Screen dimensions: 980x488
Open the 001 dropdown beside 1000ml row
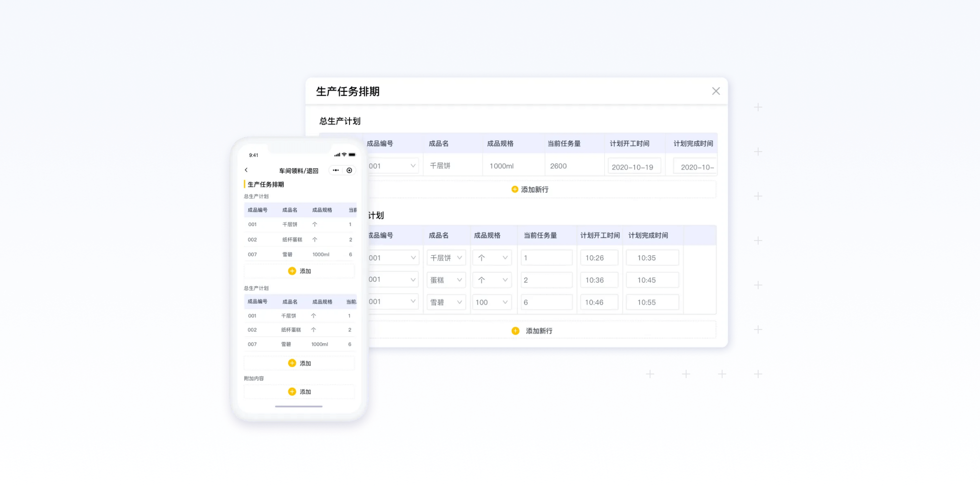[x=392, y=166]
